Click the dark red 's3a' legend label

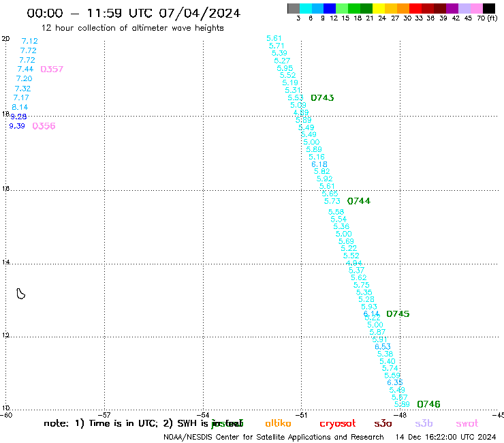[x=383, y=424]
